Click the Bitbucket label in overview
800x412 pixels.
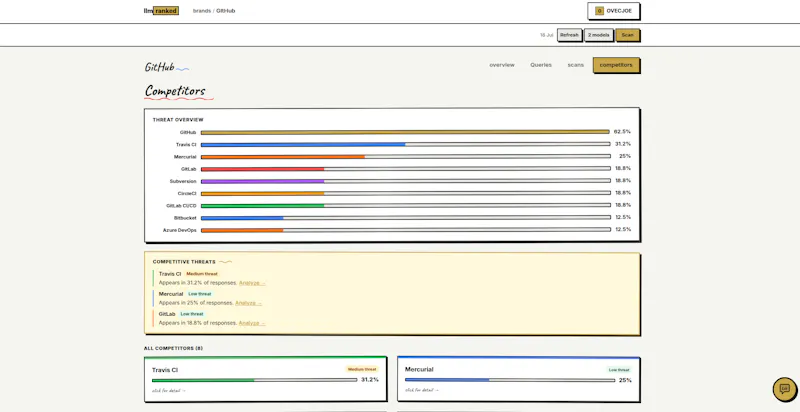tap(185, 218)
